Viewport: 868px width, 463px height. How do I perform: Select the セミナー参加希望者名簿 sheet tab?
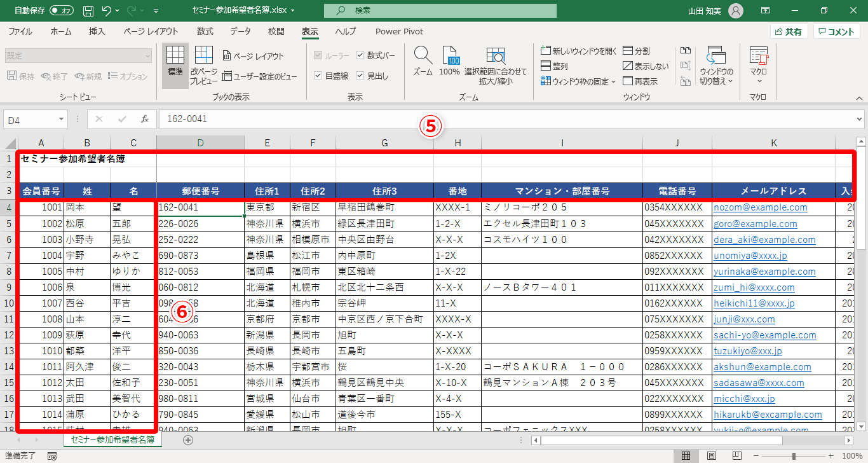point(112,439)
